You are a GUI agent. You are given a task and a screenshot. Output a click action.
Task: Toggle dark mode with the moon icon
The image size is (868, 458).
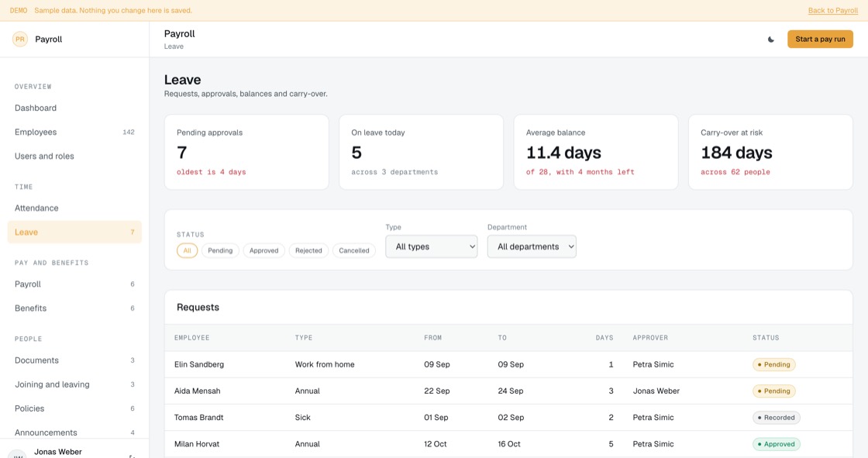coord(770,40)
